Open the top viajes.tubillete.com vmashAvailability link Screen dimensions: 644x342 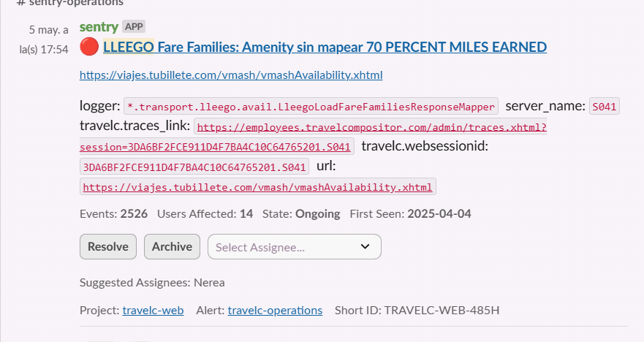[x=231, y=75]
